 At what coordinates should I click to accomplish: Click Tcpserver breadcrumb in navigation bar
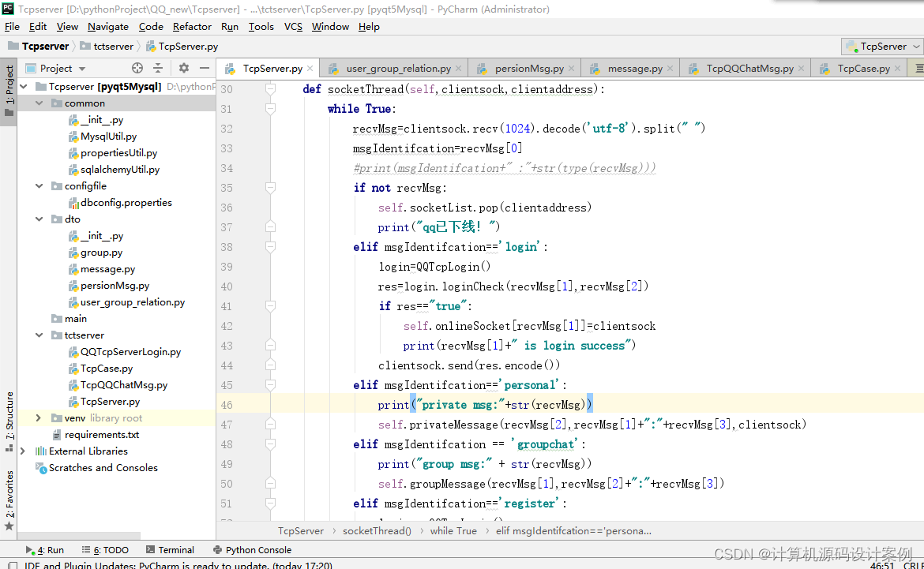(x=39, y=46)
